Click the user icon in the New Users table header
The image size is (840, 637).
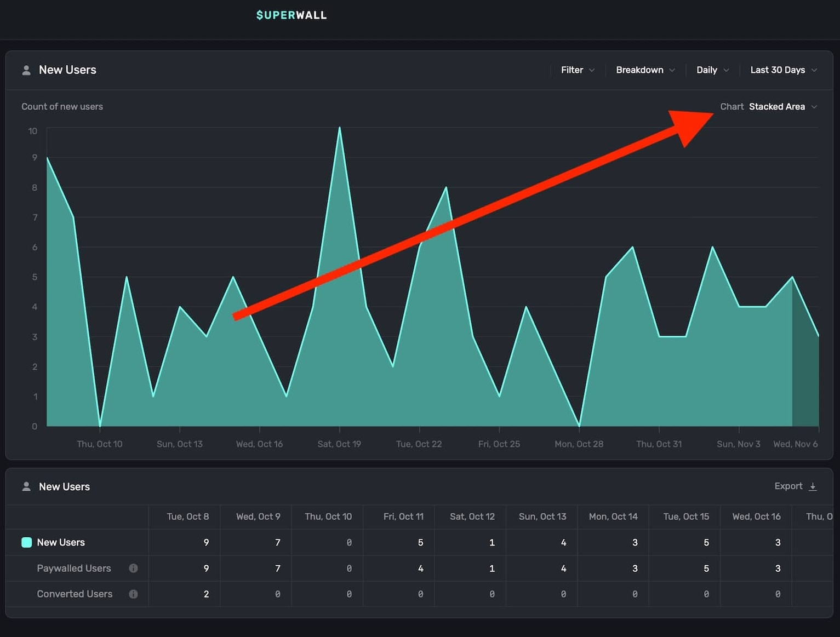click(26, 486)
